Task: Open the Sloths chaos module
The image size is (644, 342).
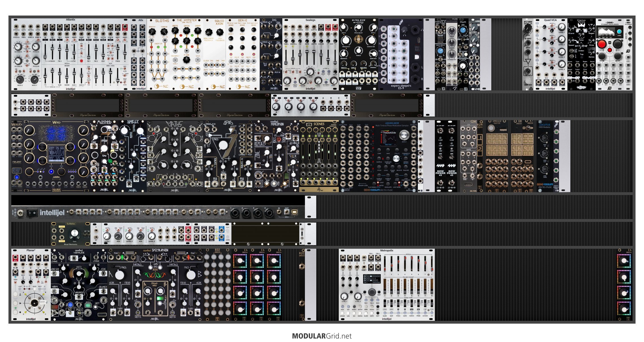Action: pyautogui.click(x=158, y=54)
